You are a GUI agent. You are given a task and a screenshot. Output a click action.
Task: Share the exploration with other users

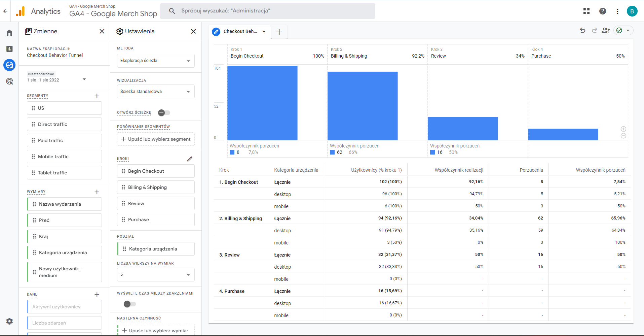click(x=606, y=30)
